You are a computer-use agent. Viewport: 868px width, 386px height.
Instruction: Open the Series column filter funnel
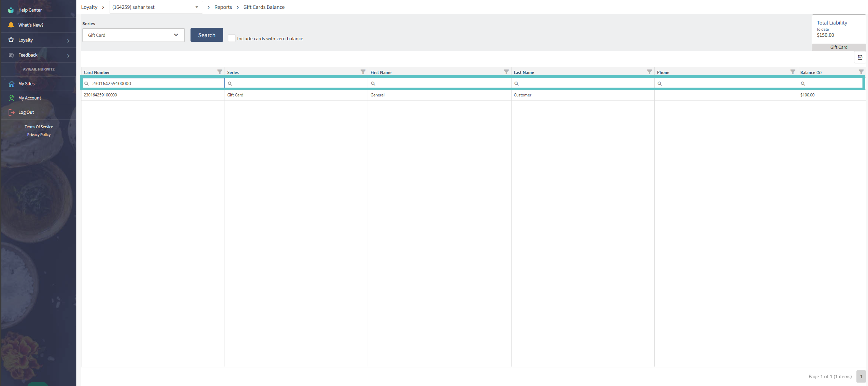(363, 72)
